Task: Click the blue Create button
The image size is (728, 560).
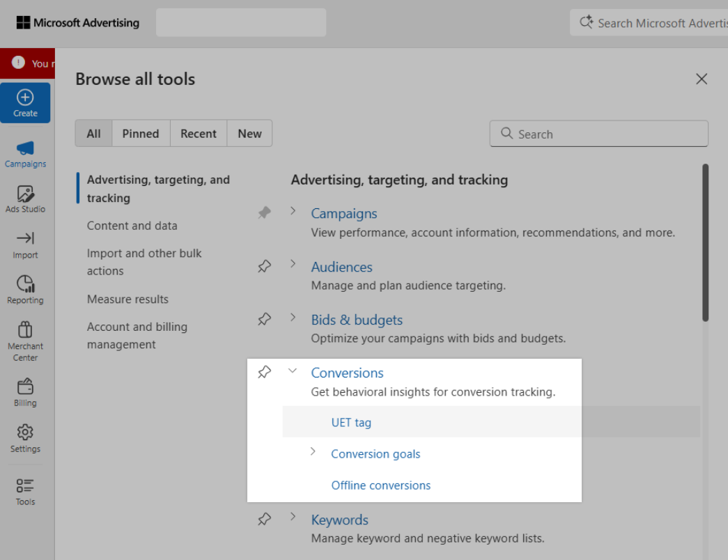Action: tap(25, 102)
